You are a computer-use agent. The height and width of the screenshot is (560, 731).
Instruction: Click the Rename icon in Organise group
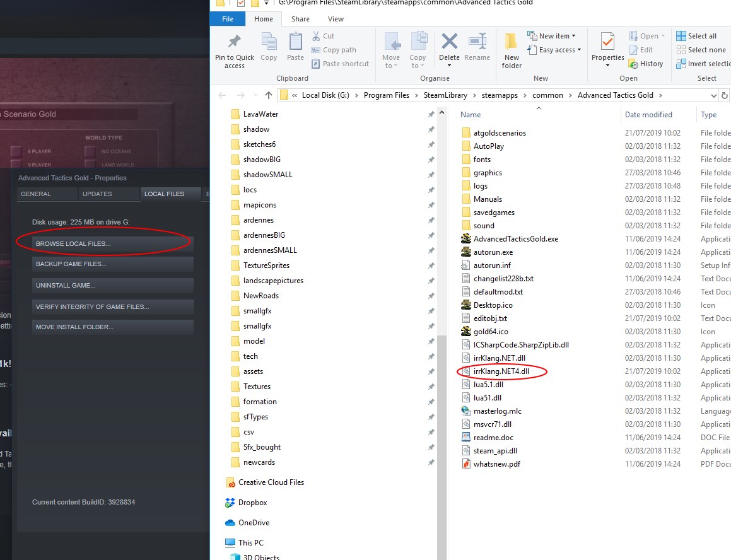(x=477, y=41)
